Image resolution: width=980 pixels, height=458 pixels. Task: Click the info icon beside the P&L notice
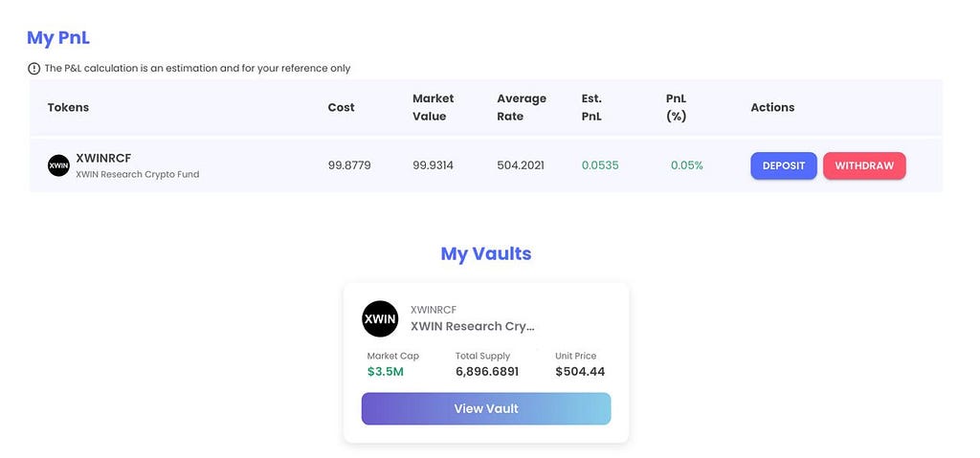[x=33, y=68]
